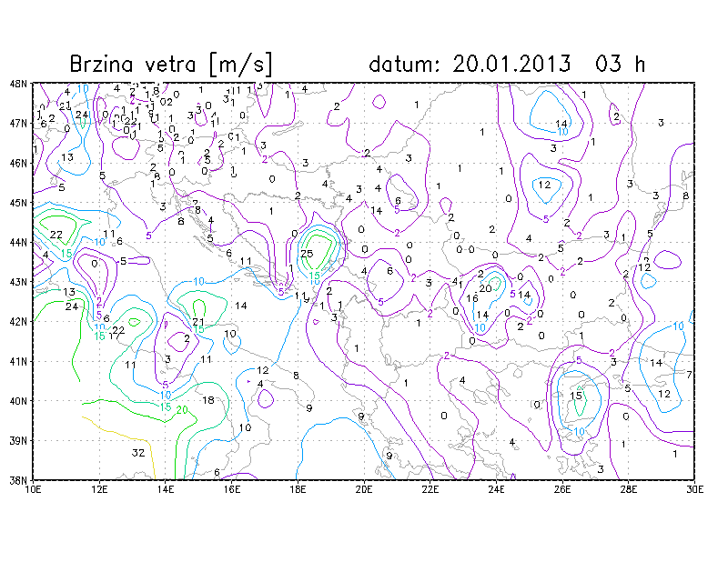Click the 12E longitude axis label
728x562 pixels.
click(x=99, y=489)
